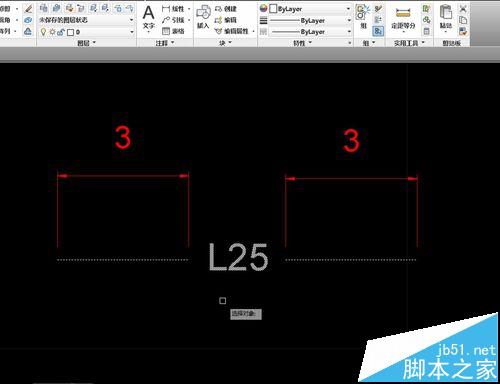This screenshot has width=500, height=384.
Task: Click the Match Properties paintbrush icon
Action: (x=463, y=31)
